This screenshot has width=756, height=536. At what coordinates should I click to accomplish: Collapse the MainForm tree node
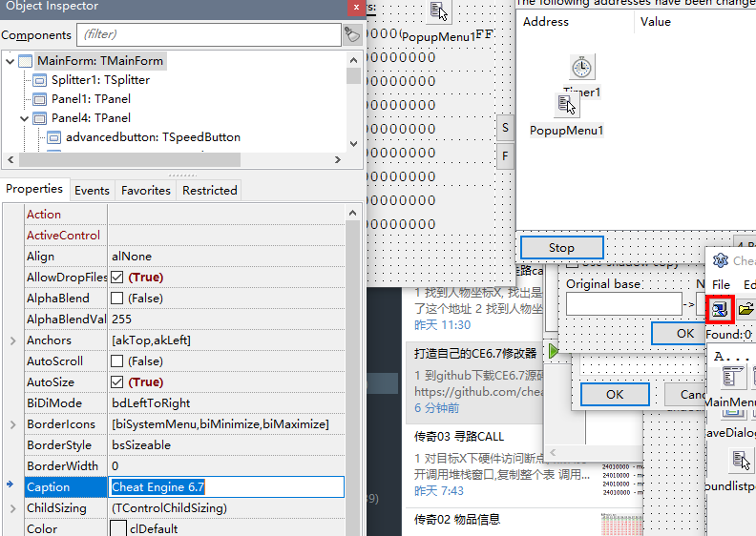coord(10,61)
